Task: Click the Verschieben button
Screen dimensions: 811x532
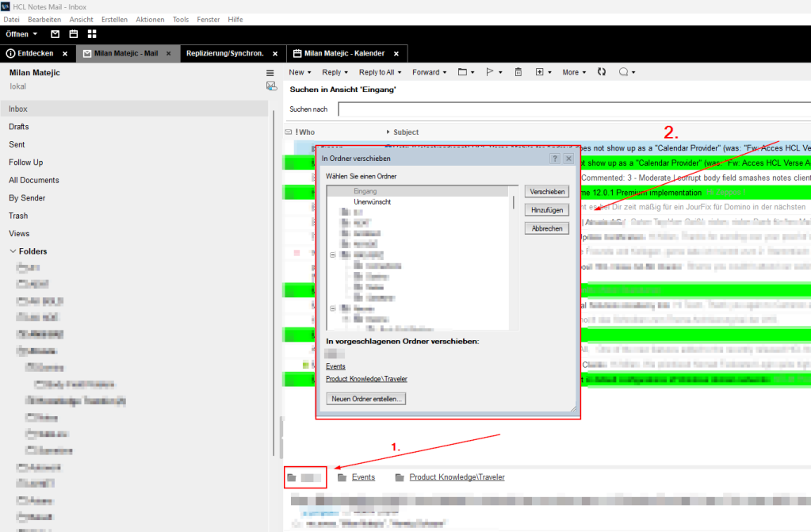Action: pos(547,192)
